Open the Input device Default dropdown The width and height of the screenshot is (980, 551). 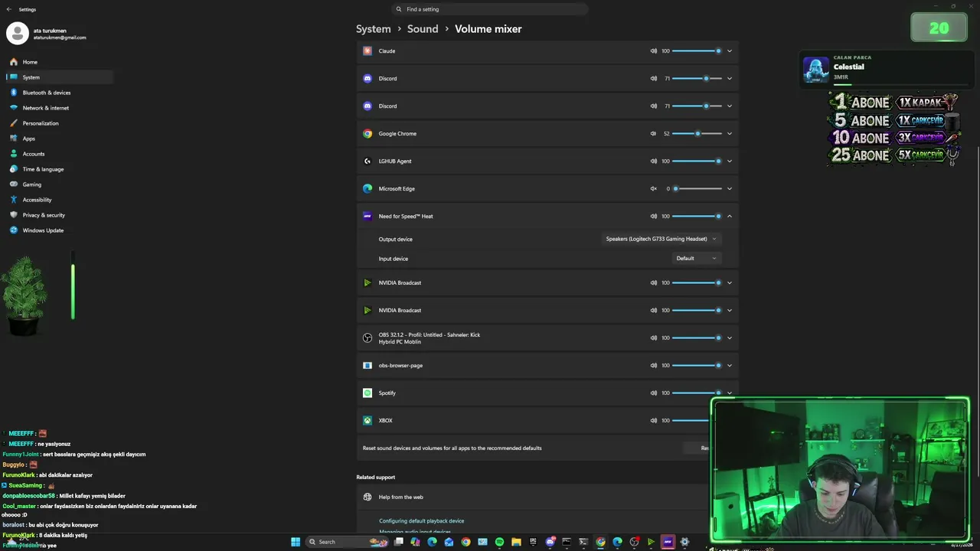tap(697, 259)
